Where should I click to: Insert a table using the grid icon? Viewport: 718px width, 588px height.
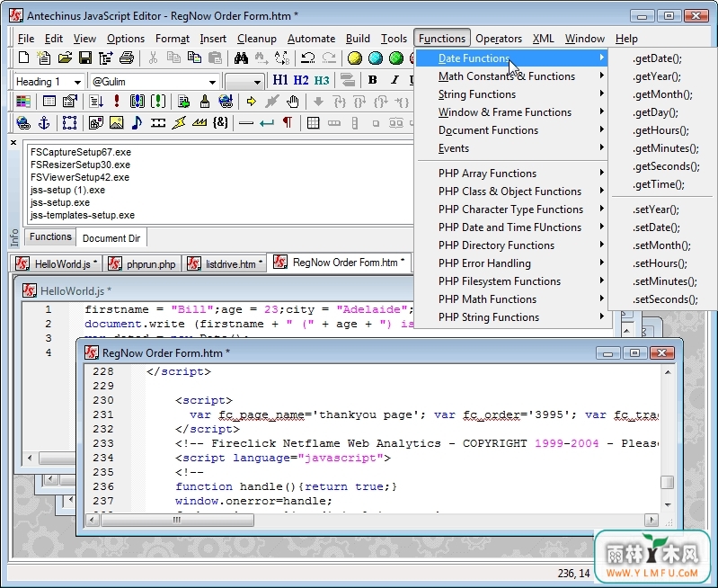click(x=314, y=123)
